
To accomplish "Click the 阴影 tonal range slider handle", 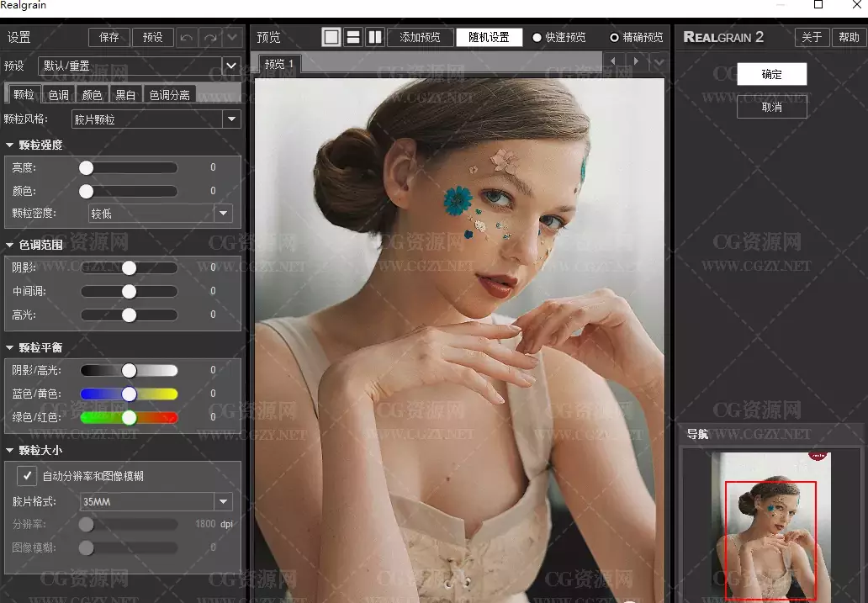I will (129, 268).
